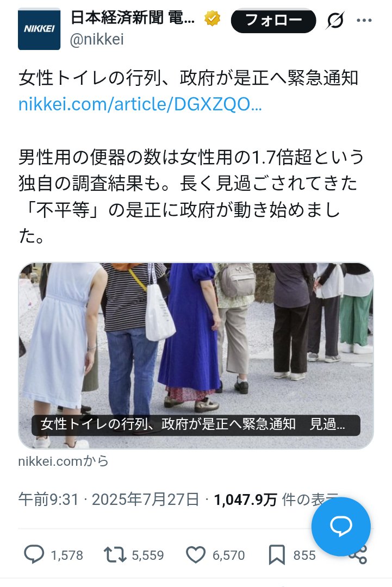Open the article preview photo
392x587 pixels.
[196, 355]
